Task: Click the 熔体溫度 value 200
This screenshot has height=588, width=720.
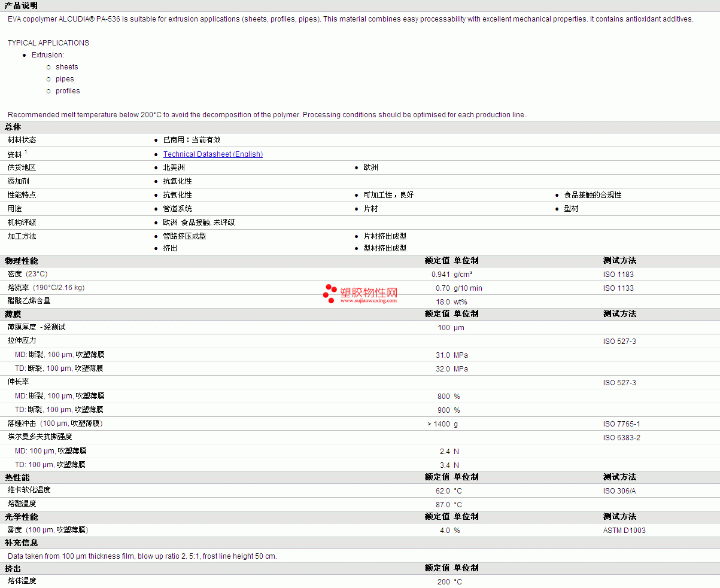Action: 443,582
